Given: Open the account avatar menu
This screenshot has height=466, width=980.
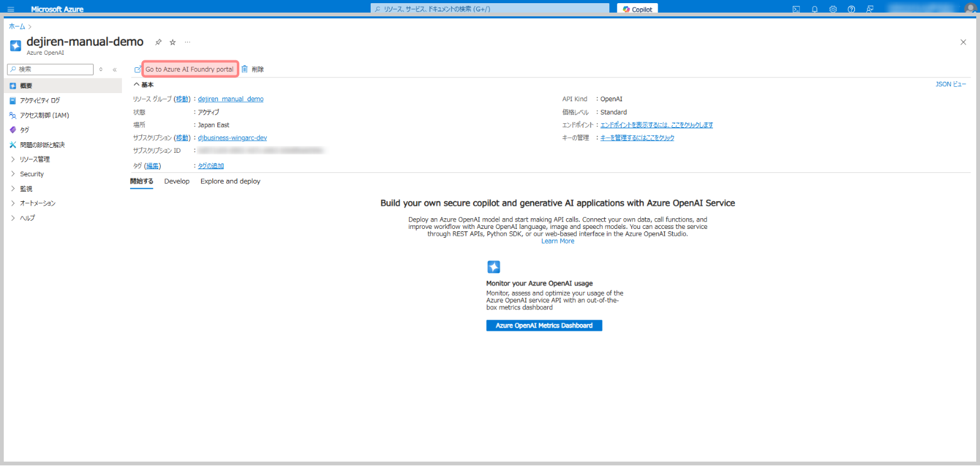Looking at the screenshot, I should coord(971,9).
